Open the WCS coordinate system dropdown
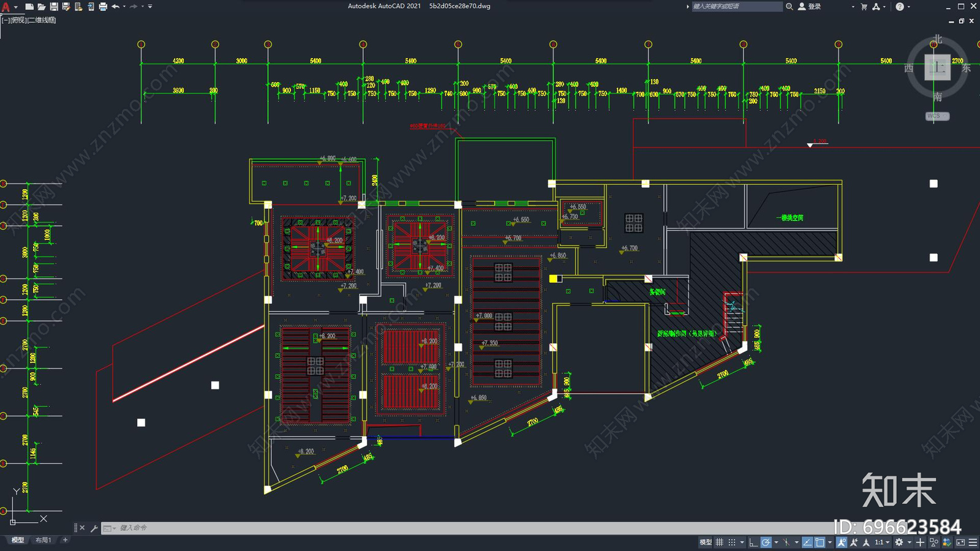Image resolution: width=980 pixels, height=551 pixels. point(937,116)
